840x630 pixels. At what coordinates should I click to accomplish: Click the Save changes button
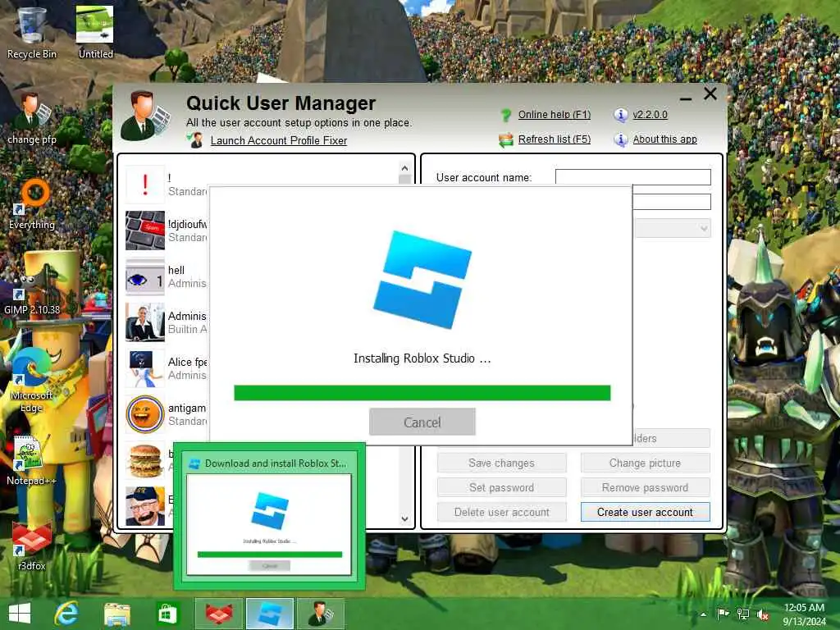click(x=501, y=463)
